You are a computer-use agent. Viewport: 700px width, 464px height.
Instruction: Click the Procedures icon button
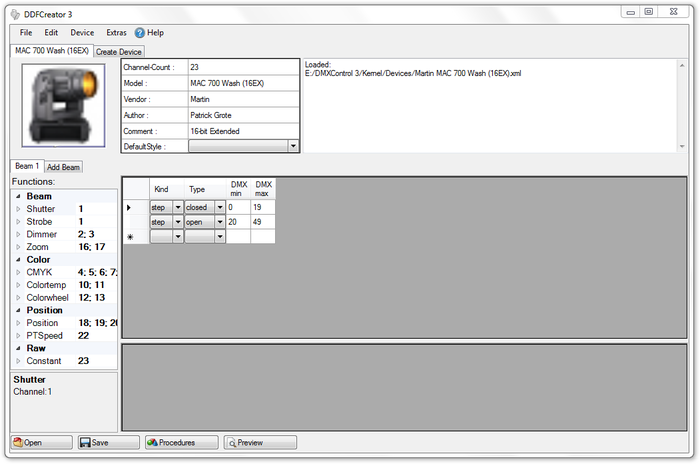point(181,442)
